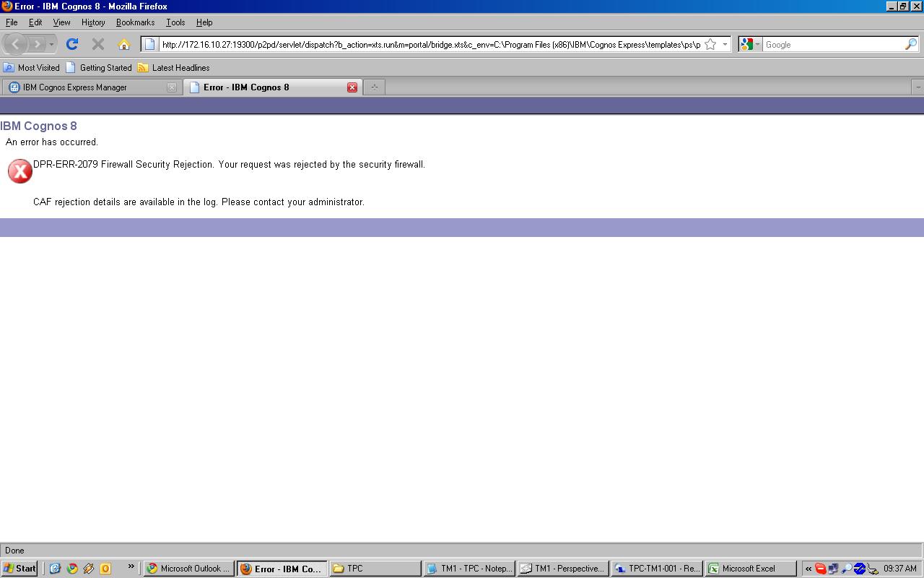Click the search magnifier icon
This screenshot has height=578, width=924.
(x=911, y=44)
